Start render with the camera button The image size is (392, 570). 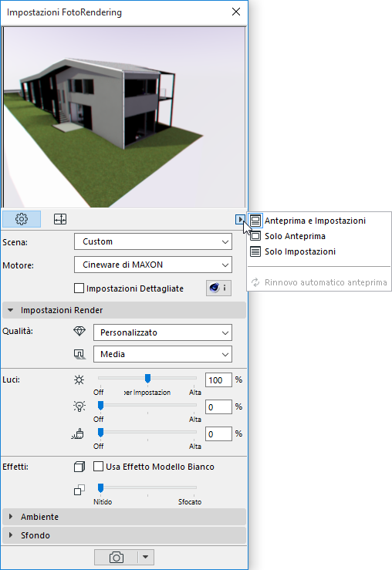click(117, 557)
